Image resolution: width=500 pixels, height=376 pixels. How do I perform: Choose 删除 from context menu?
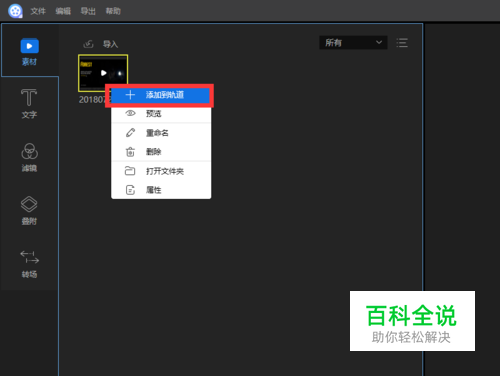161,152
